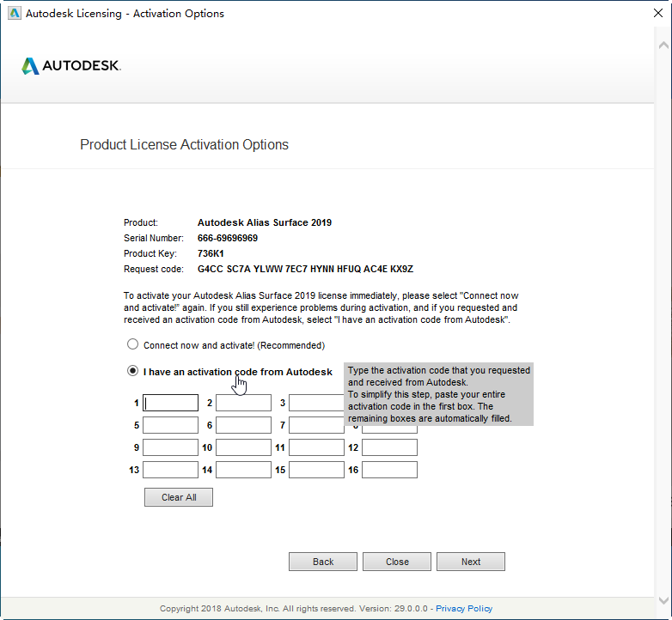The height and width of the screenshot is (620, 672).
Task: Select Connect now and activate radio button
Action: [133, 344]
